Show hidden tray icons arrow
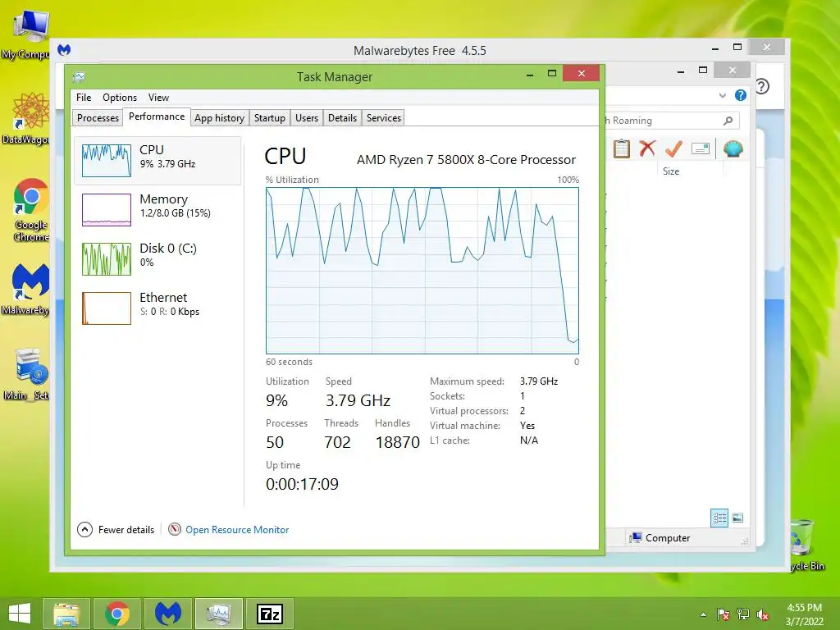Viewport: 840px width, 630px height. 703,614
